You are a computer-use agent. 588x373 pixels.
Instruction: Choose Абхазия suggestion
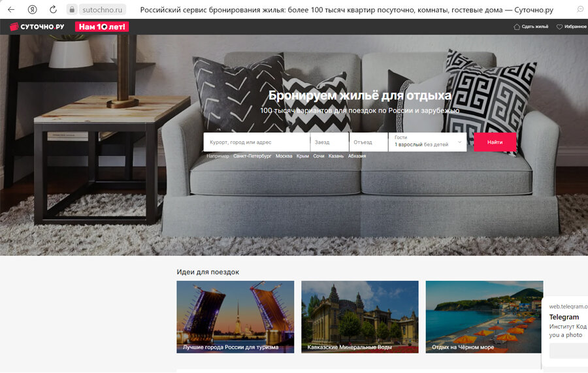[x=357, y=156]
